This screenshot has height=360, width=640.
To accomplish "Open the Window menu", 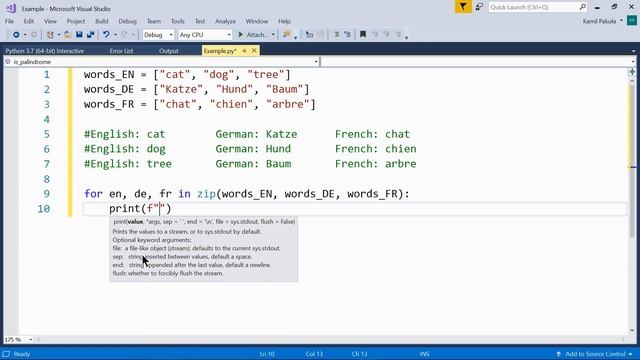I will (257, 21).
